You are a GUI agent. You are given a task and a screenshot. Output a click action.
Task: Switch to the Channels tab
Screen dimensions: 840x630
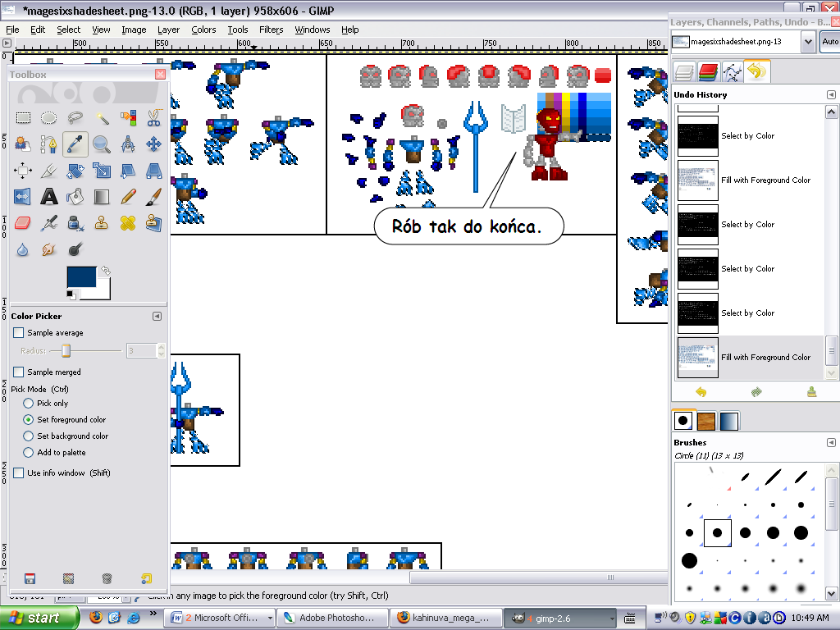pyautogui.click(x=708, y=72)
